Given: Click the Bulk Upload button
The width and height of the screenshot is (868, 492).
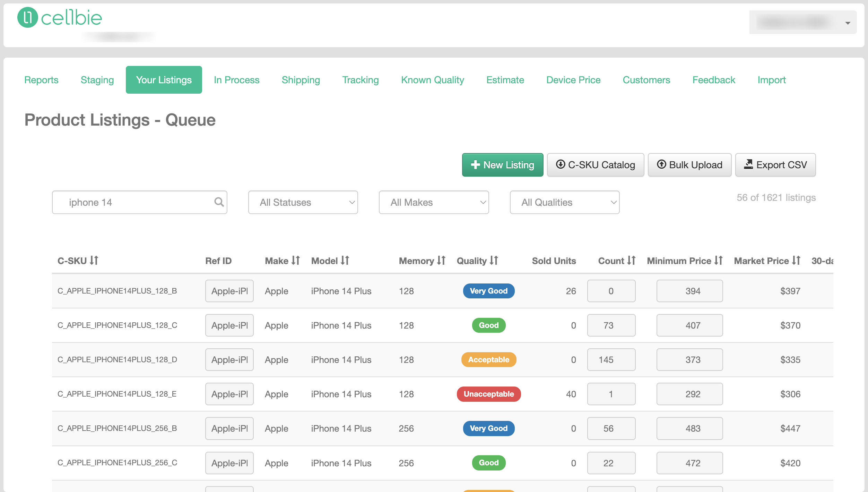Looking at the screenshot, I should point(689,165).
